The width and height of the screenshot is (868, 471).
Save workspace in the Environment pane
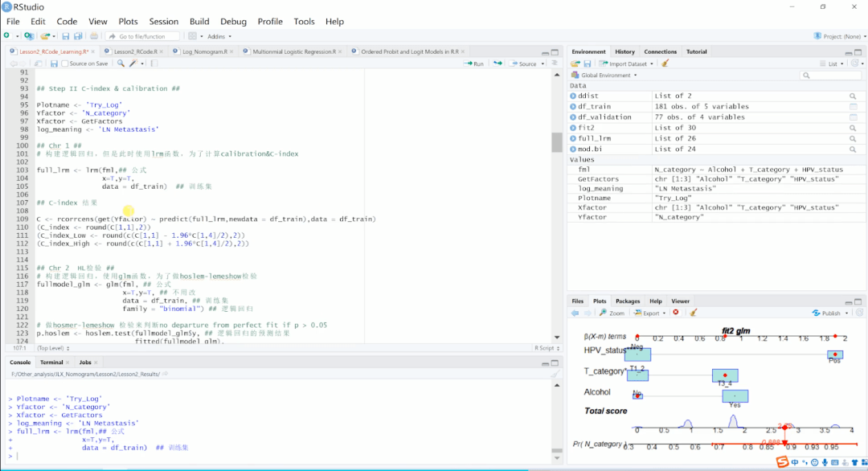pyautogui.click(x=588, y=63)
